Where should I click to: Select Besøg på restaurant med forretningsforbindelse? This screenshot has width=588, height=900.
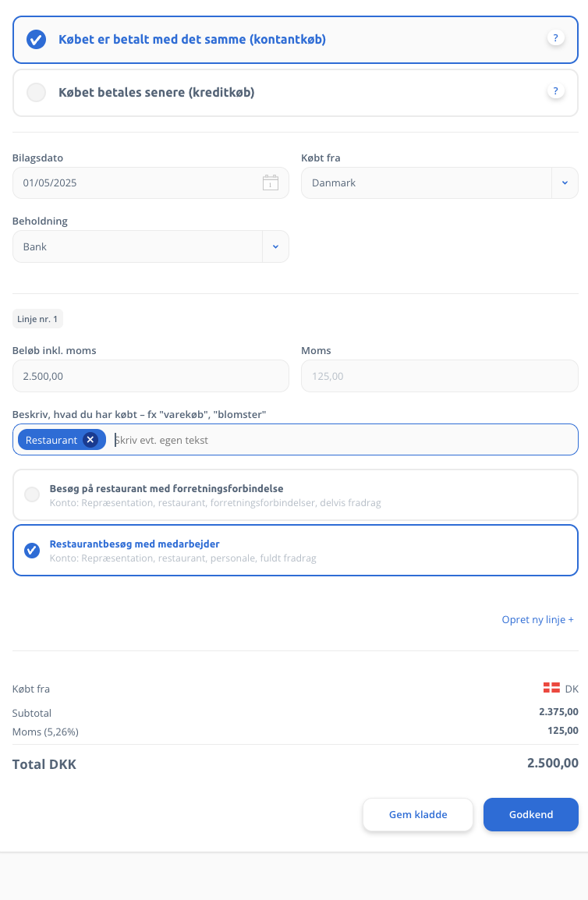(x=295, y=494)
